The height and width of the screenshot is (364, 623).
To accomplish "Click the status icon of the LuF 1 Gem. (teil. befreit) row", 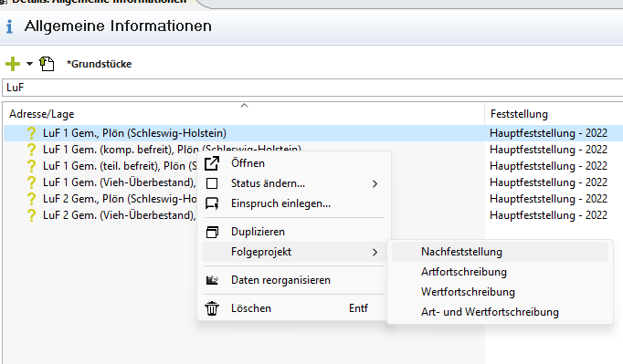I will click(31, 166).
